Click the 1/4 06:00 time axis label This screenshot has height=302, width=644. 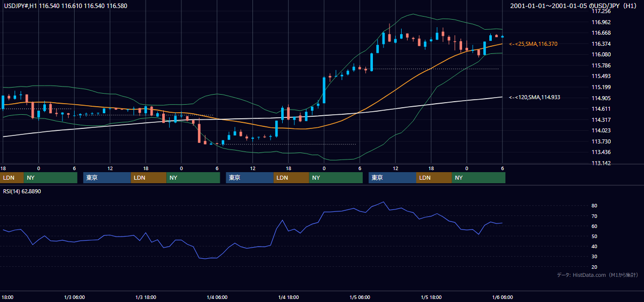click(217, 297)
